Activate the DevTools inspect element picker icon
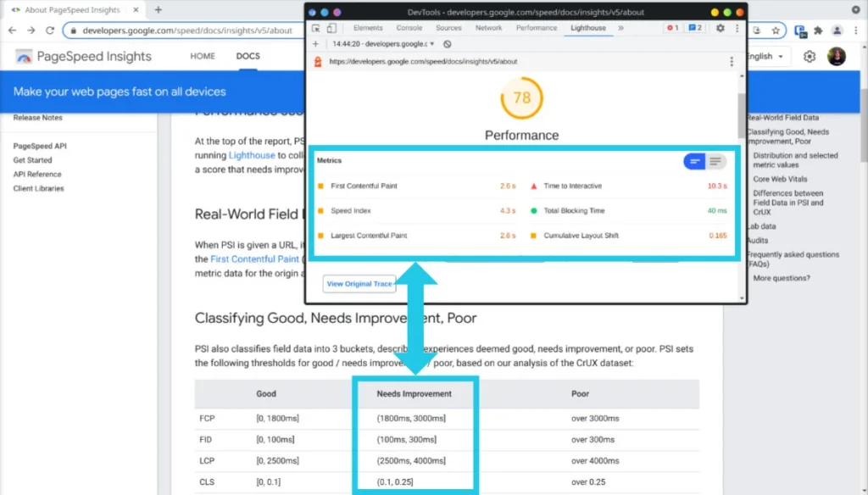 316,28
